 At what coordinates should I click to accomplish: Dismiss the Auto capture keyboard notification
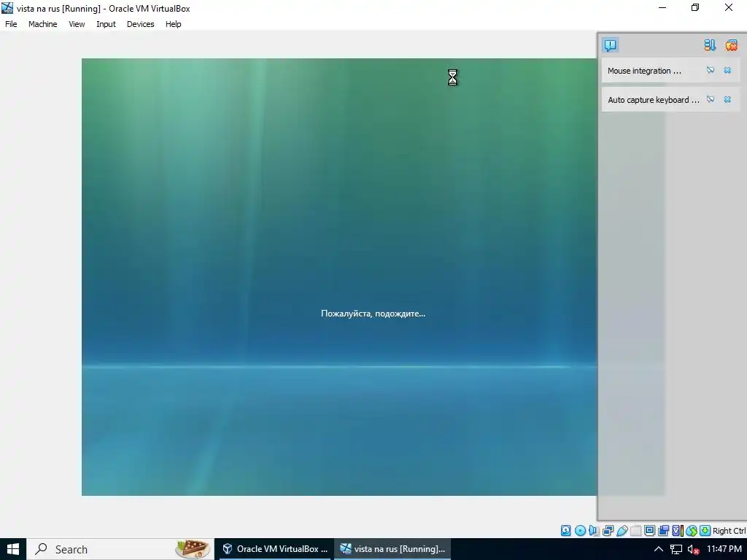pyautogui.click(x=727, y=99)
